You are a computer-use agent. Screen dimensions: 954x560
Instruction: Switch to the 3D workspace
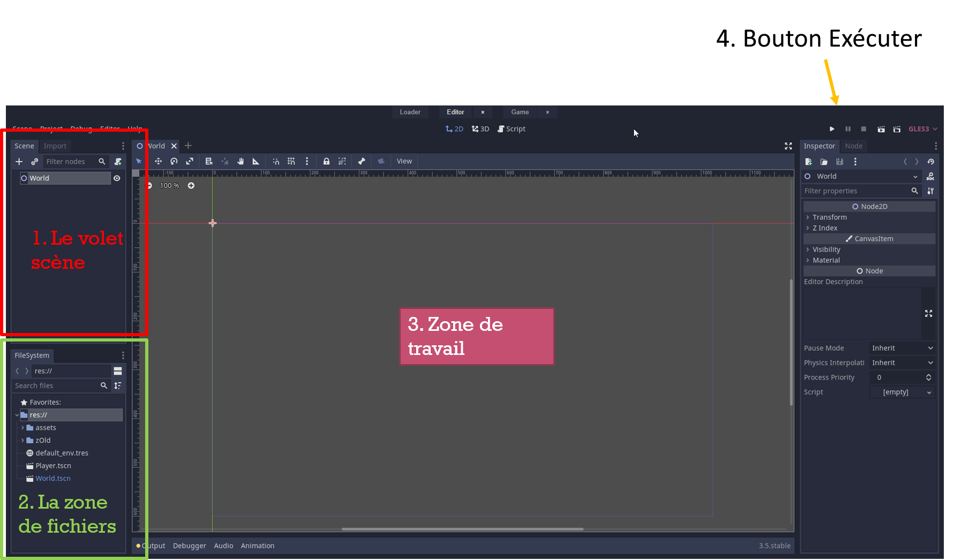click(x=480, y=129)
